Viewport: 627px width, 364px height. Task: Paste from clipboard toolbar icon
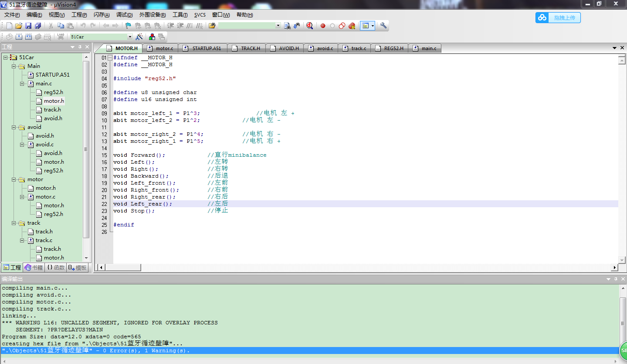click(70, 26)
